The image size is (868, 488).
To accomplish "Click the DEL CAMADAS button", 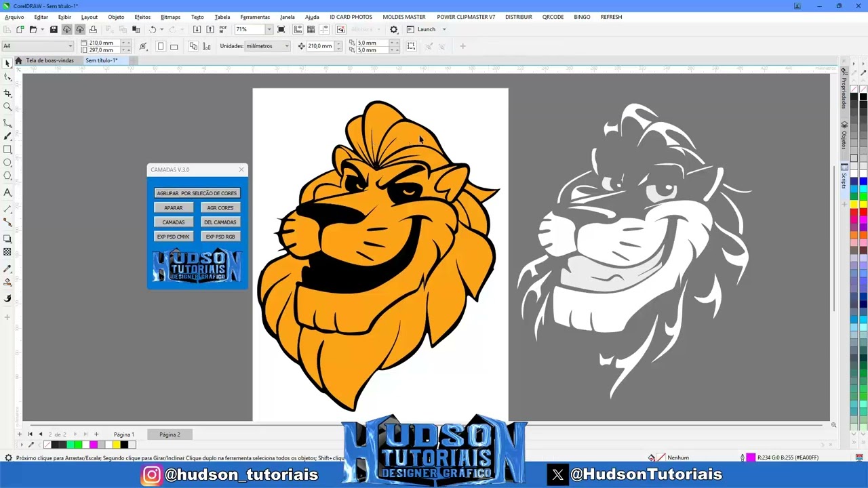I will pyautogui.click(x=220, y=222).
